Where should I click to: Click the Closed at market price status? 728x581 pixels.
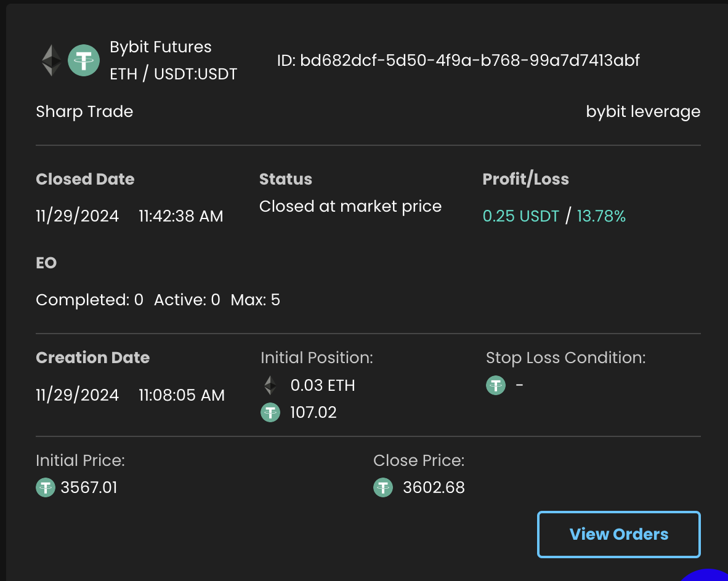tap(350, 206)
